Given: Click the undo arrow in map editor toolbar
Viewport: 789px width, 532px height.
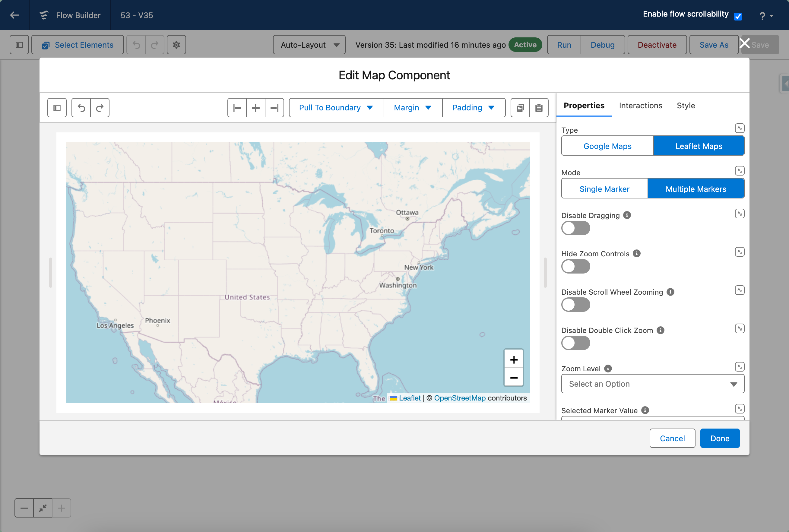Looking at the screenshot, I should click(81, 108).
